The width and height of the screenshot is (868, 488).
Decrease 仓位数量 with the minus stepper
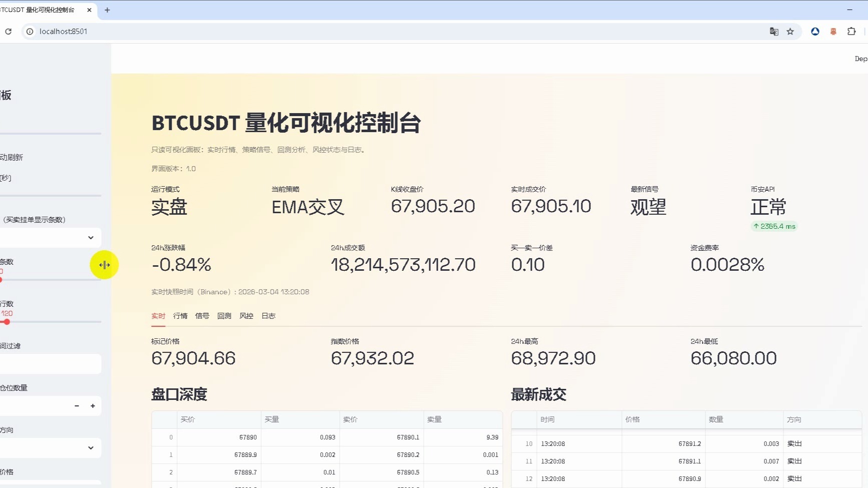click(77, 406)
